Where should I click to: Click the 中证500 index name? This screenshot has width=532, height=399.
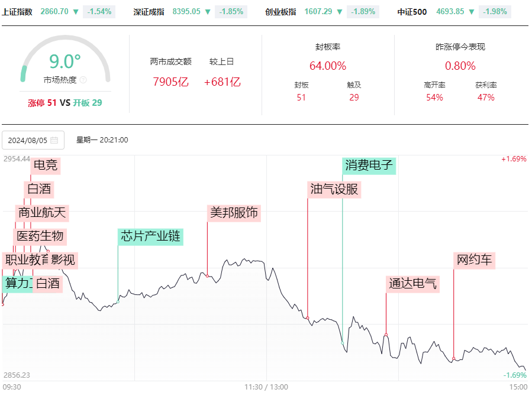412,12
